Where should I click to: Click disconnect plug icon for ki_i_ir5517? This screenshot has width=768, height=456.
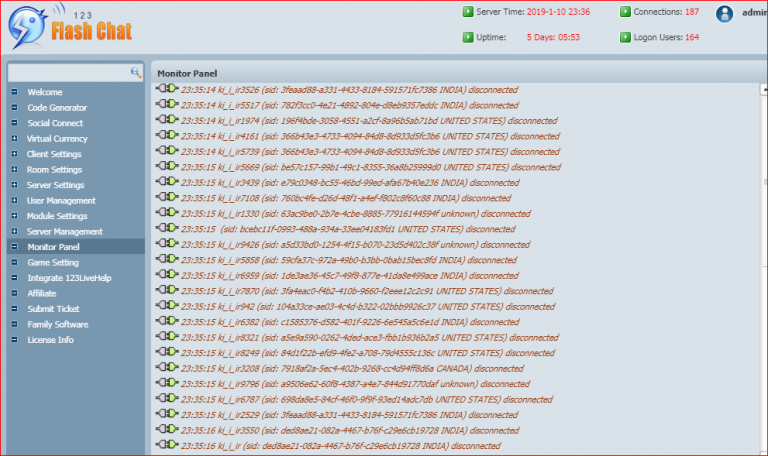click(x=167, y=104)
